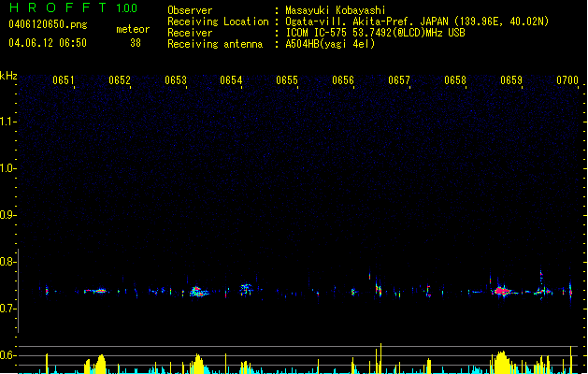This screenshot has height=374, width=588.
Task: Click the meteor count 38
Action: pyautogui.click(x=136, y=43)
